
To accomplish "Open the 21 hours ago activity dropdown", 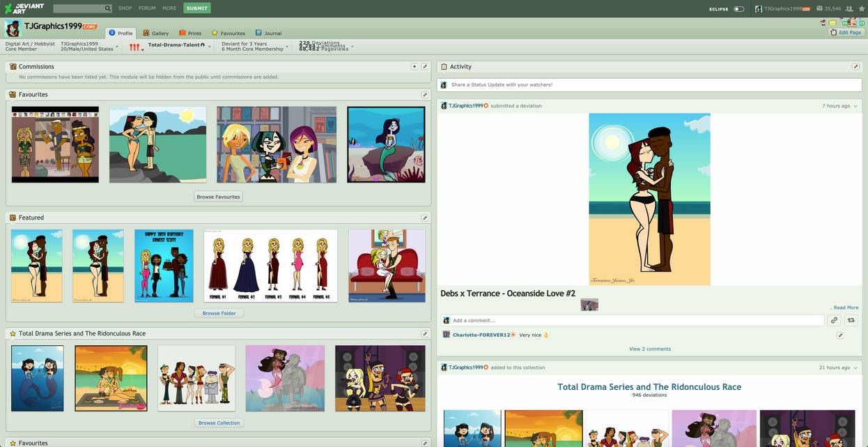I will [856, 368].
